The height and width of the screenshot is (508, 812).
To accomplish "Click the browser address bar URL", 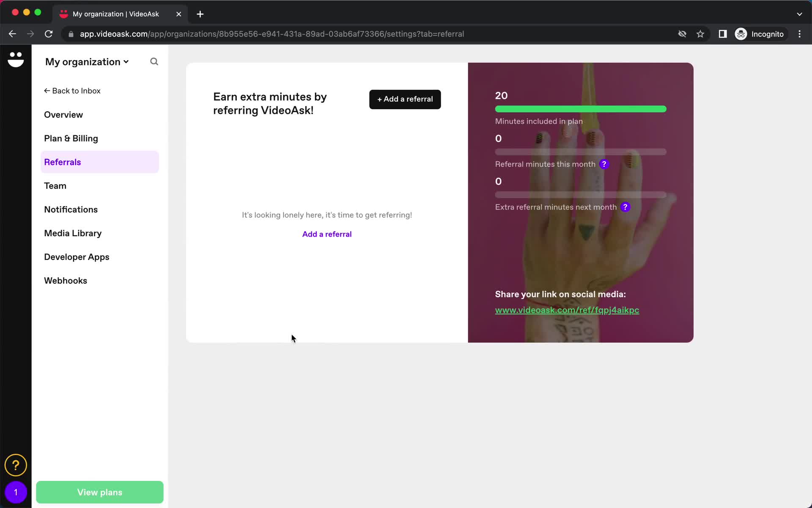I will coord(272,34).
